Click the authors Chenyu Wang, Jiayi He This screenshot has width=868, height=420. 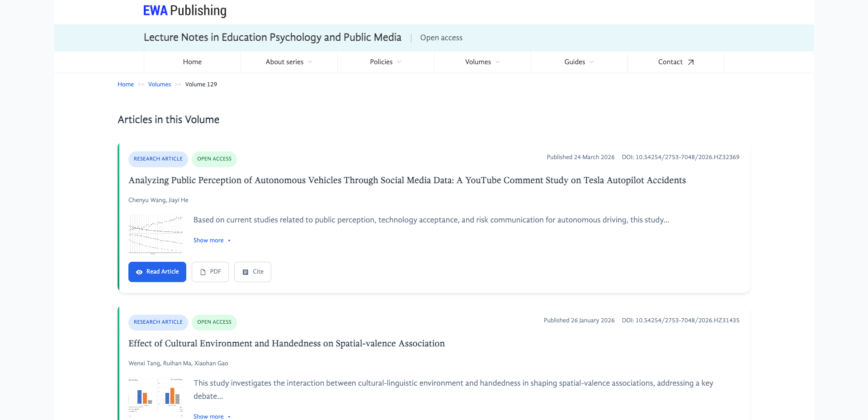pos(158,200)
